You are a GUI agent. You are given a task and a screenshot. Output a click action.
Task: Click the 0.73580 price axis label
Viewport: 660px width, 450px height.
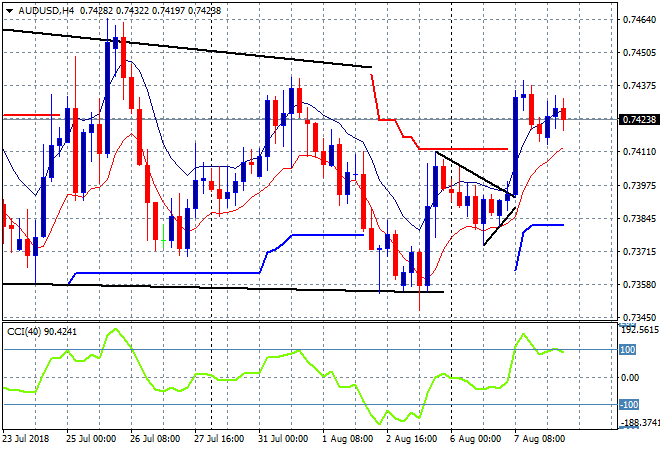click(x=639, y=285)
